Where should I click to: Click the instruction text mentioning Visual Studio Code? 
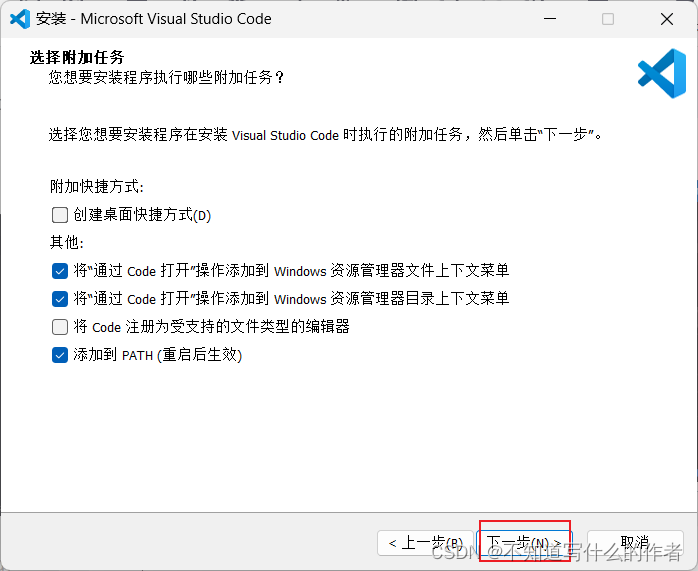[x=325, y=134]
